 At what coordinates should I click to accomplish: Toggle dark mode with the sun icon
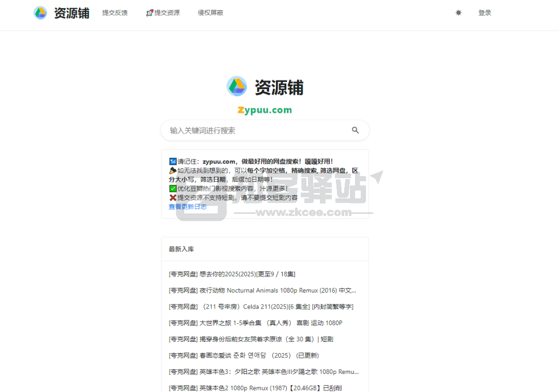(x=458, y=12)
